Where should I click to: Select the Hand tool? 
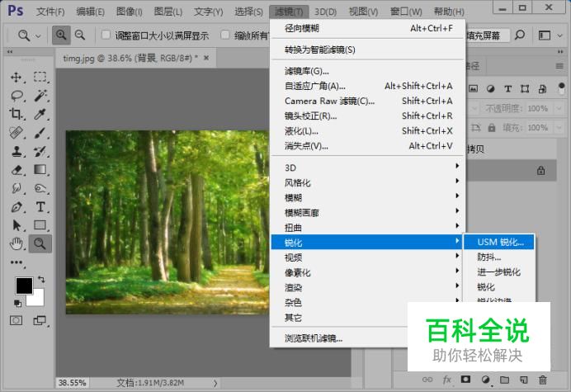pyautogui.click(x=16, y=243)
